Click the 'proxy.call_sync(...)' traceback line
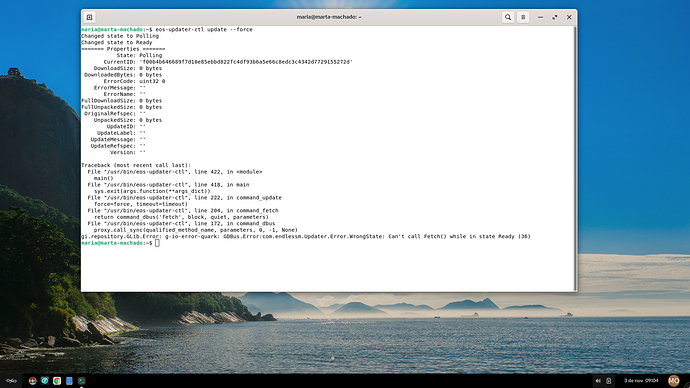 [x=196, y=230]
